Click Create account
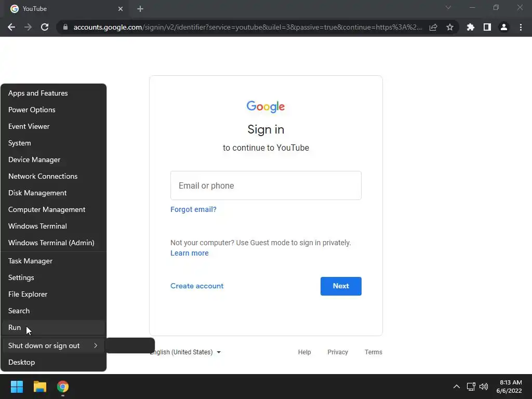This screenshot has width=532, height=399. point(197,286)
